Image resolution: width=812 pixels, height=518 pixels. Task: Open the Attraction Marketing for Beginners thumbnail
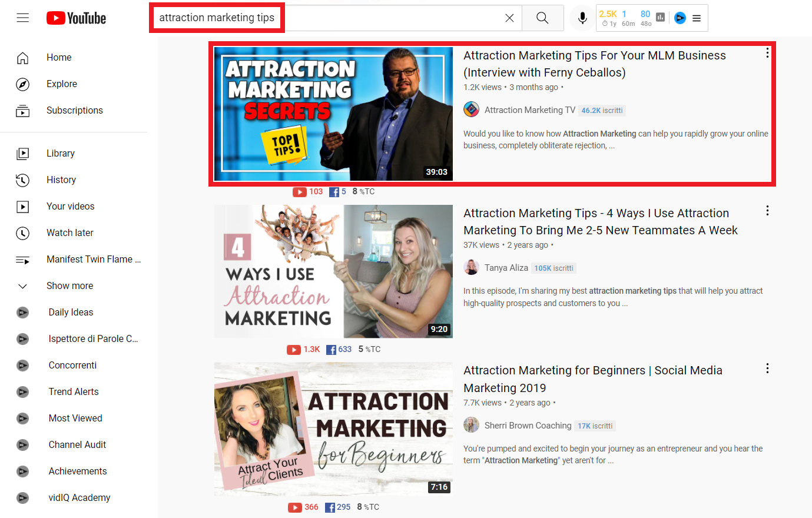333,429
